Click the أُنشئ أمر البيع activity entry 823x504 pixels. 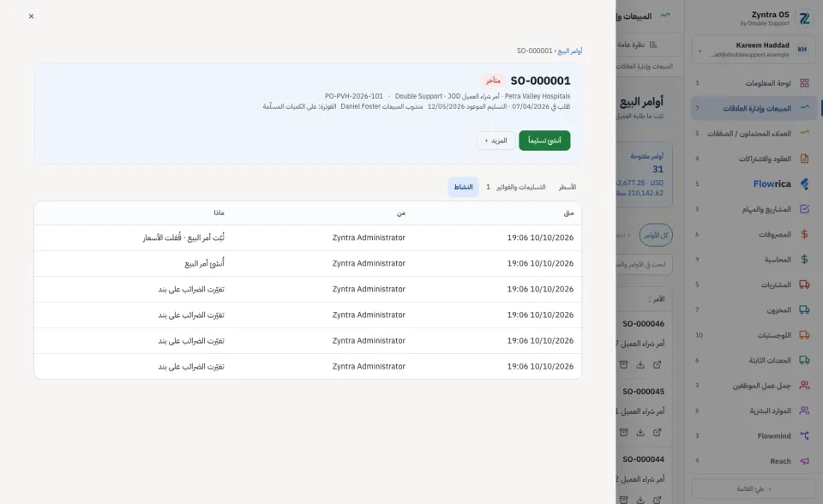204,263
